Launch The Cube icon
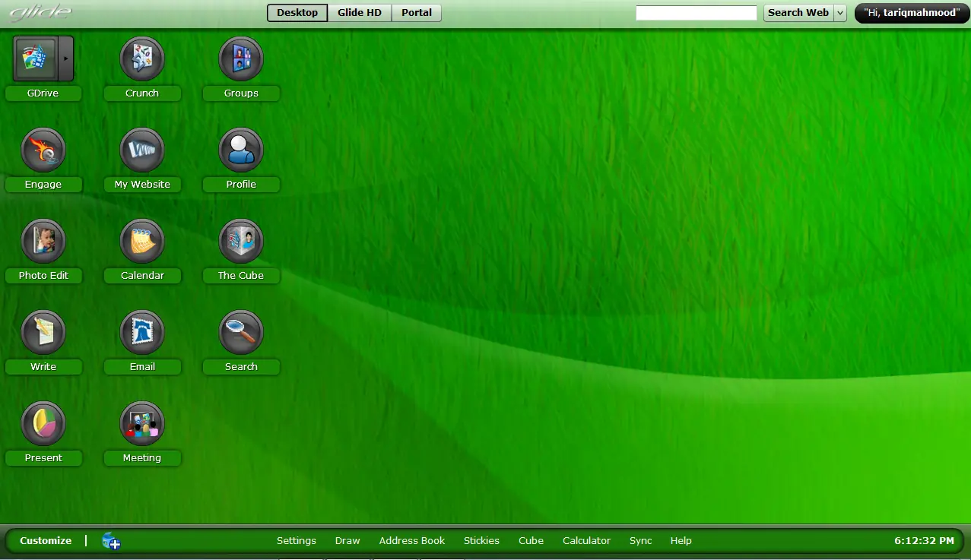The width and height of the screenshot is (971, 560). click(241, 241)
